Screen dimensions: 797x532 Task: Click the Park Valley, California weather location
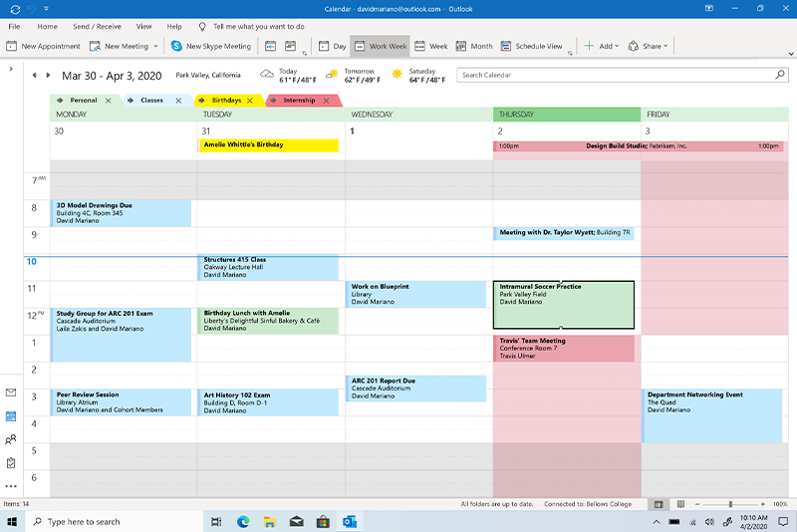tap(208, 75)
